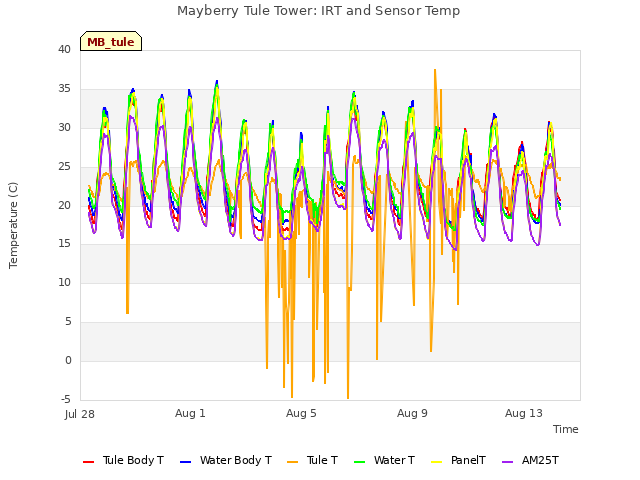The width and height of the screenshot is (640, 480).
Task: Click the 10 y-axis tick label
Action: tap(64, 282)
